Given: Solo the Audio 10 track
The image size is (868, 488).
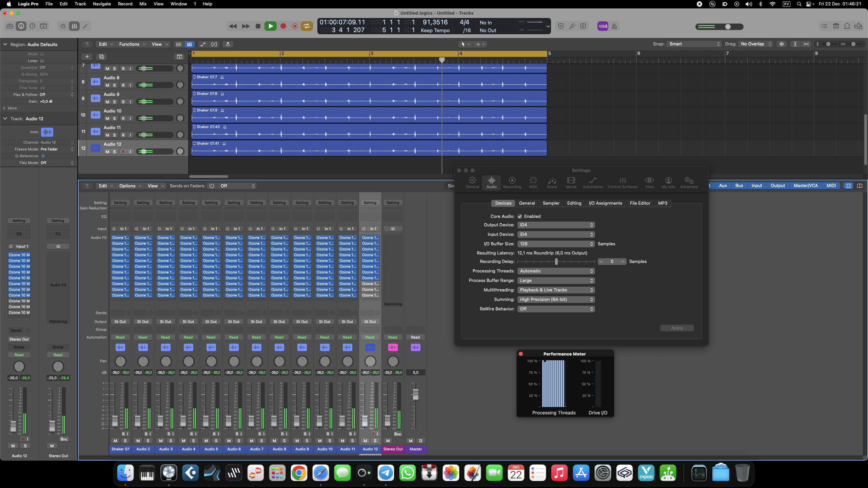Looking at the screenshot, I should point(115,118).
